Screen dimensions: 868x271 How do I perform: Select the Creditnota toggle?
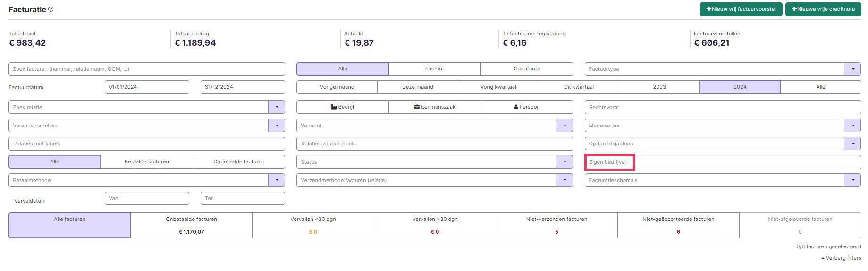[527, 69]
